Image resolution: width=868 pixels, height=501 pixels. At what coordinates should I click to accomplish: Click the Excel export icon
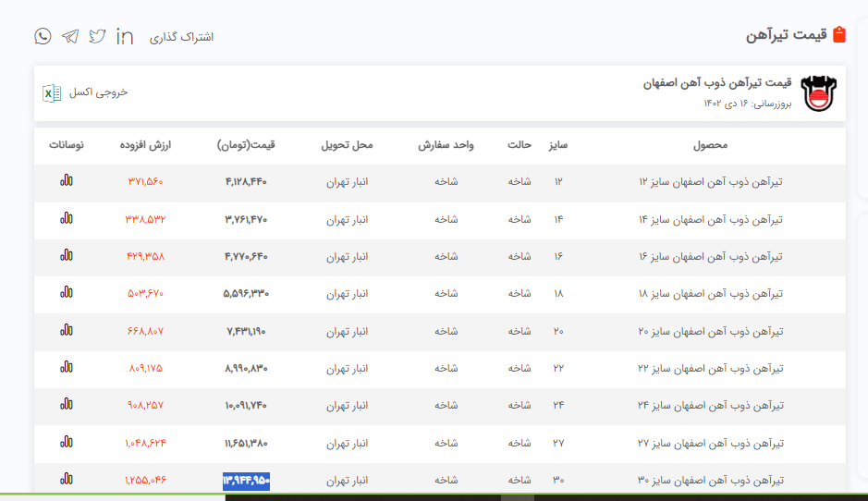[52, 92]
